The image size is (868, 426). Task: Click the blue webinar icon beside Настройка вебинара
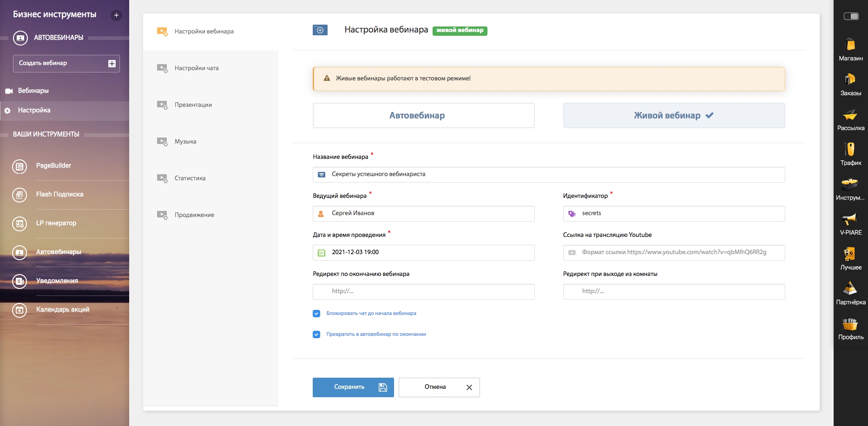[x=320, y=30]
